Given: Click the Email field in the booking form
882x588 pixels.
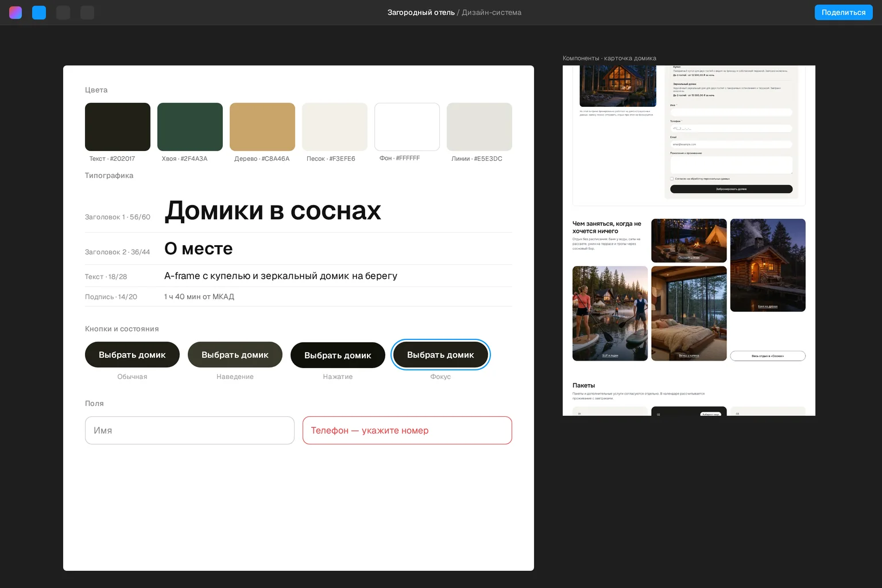Looking at the screenshot, I should coord(732,144).
